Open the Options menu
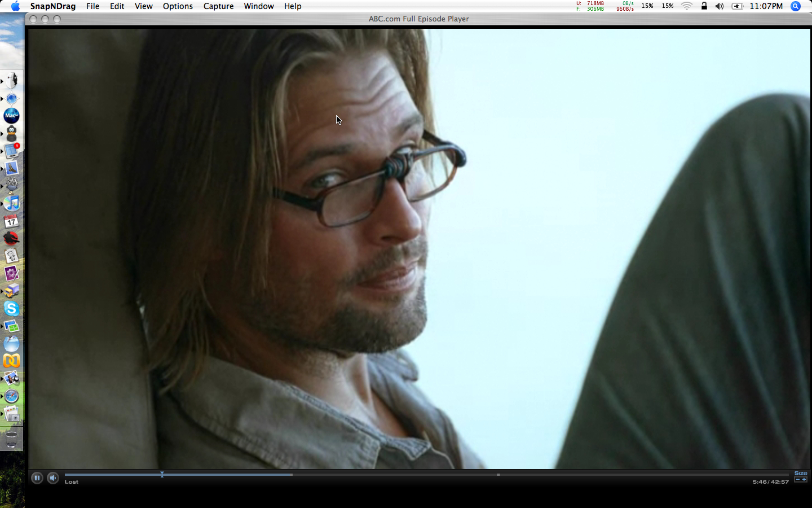The height and width of the screenshot is (508, 812). pyautogui.click(x=178, y=6)
